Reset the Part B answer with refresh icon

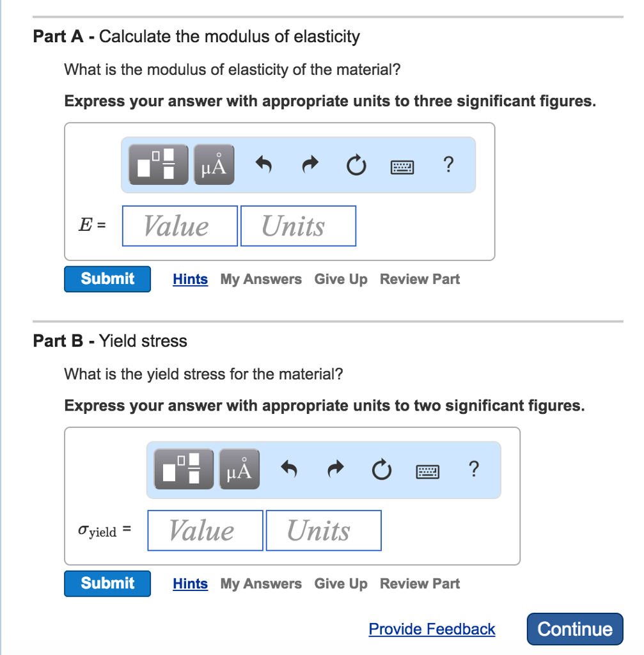point(382,469)
